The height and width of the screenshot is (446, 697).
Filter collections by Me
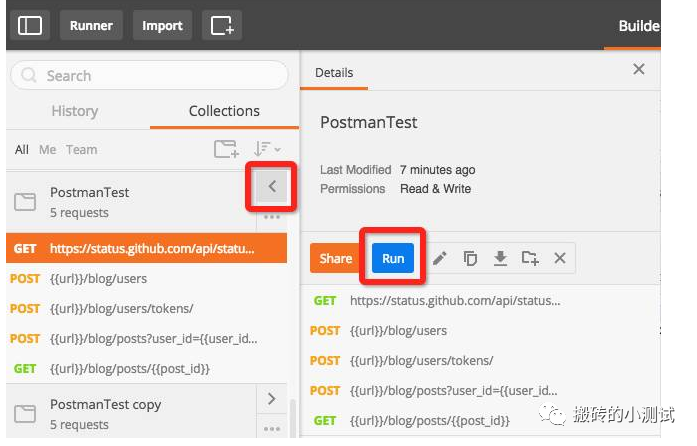coord(47,149)
